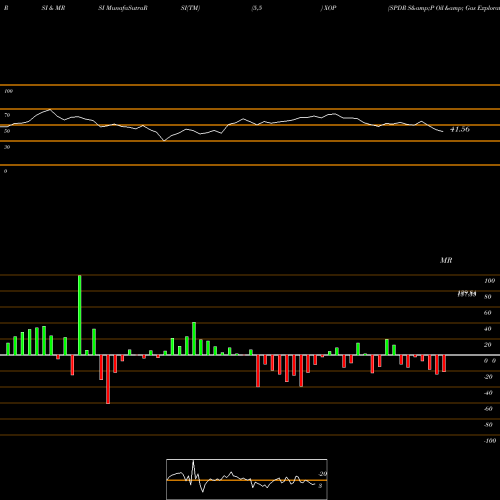Click the MR axis label 60
Image resolution: width=500 pixels, height=500 pixels.
click(488, 313)
